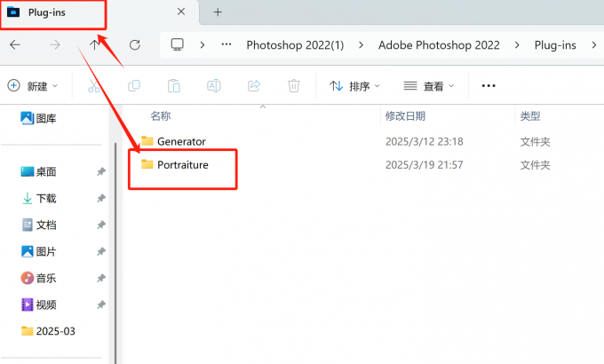Select the Portraiture folder
This screenshot has height=364, width=604.
point(174,165)
